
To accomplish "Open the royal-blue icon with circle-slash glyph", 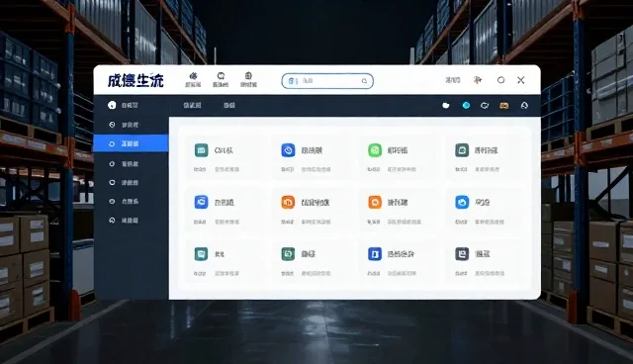I will pos(288,150).
